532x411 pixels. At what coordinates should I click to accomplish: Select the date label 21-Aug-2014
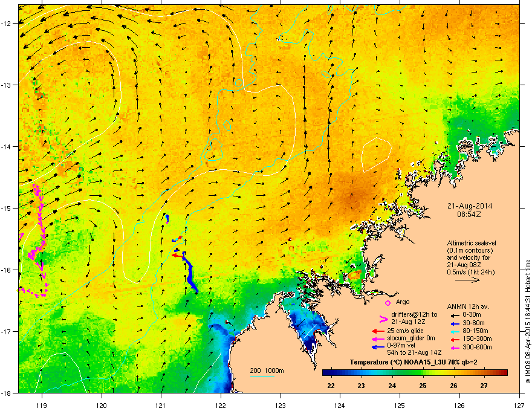470,206
